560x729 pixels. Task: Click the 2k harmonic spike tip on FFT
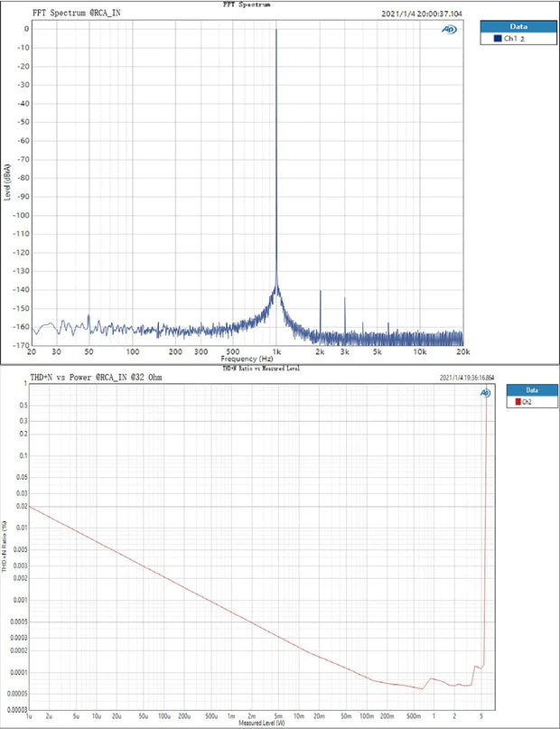(320, 291)
